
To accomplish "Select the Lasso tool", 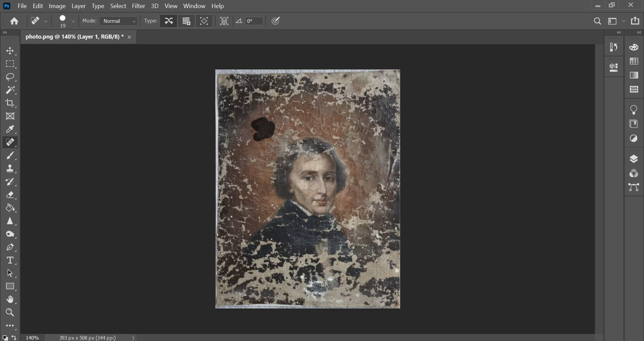I will coord(10,77).
